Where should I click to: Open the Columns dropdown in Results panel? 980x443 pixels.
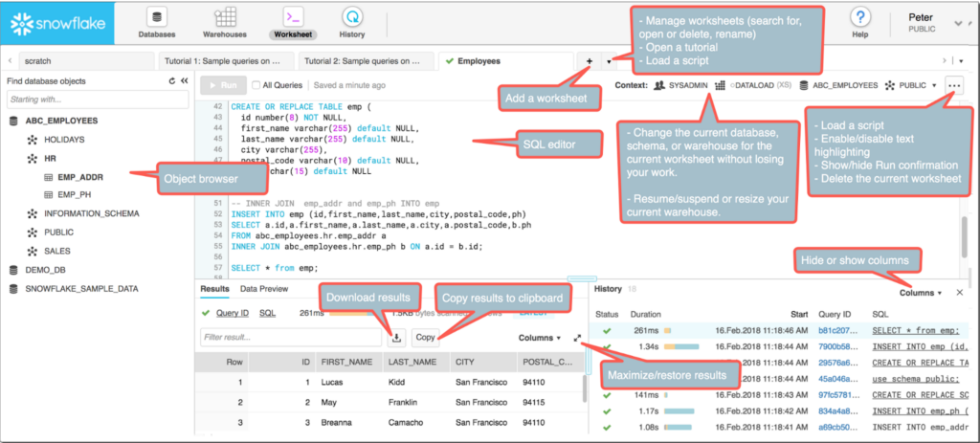coord(539,337)
